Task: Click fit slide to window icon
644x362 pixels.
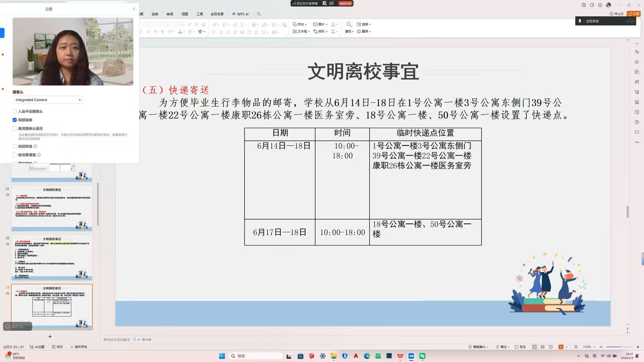Action: [x=576, y=347]
